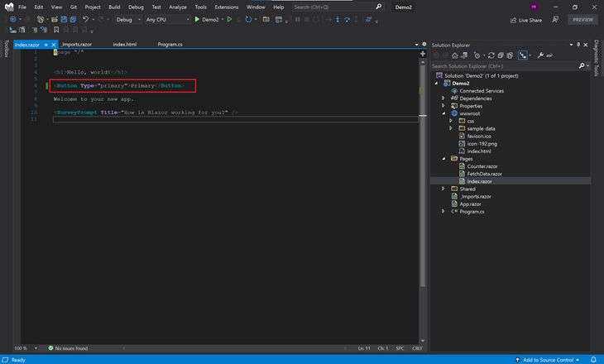Collapse the wwwroot folder
Viewport: 604px width, 364px height.
443,113
